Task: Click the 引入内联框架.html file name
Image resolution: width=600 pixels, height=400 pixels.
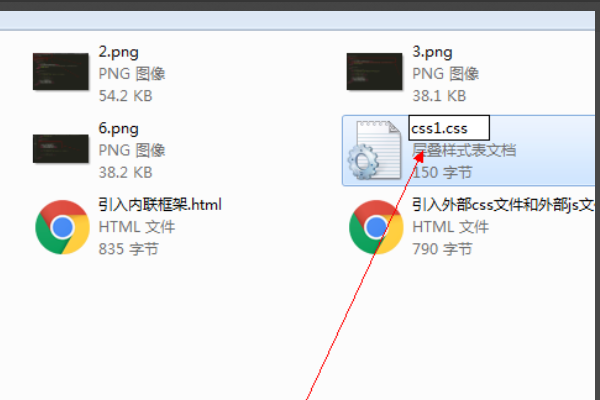Action: click(160, 205)
